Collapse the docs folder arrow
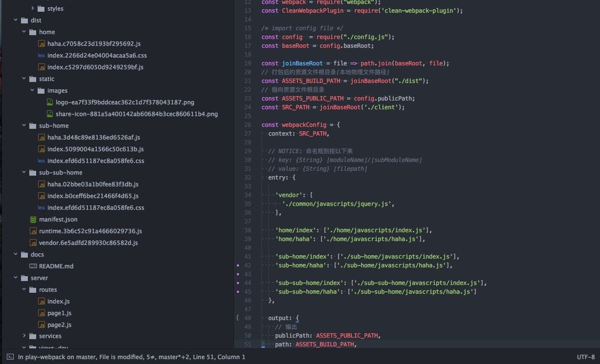600x364 pixels. 16,255
